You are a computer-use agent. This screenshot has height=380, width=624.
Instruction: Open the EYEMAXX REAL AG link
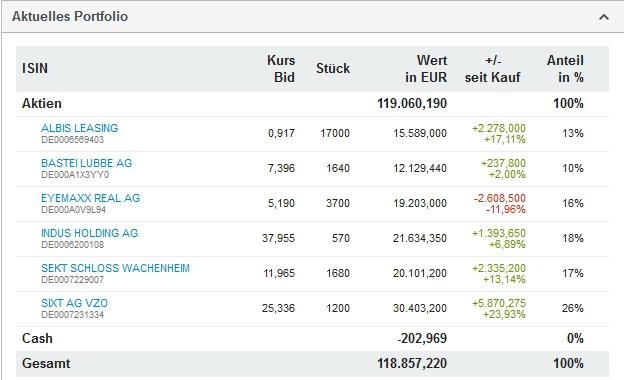91,198
